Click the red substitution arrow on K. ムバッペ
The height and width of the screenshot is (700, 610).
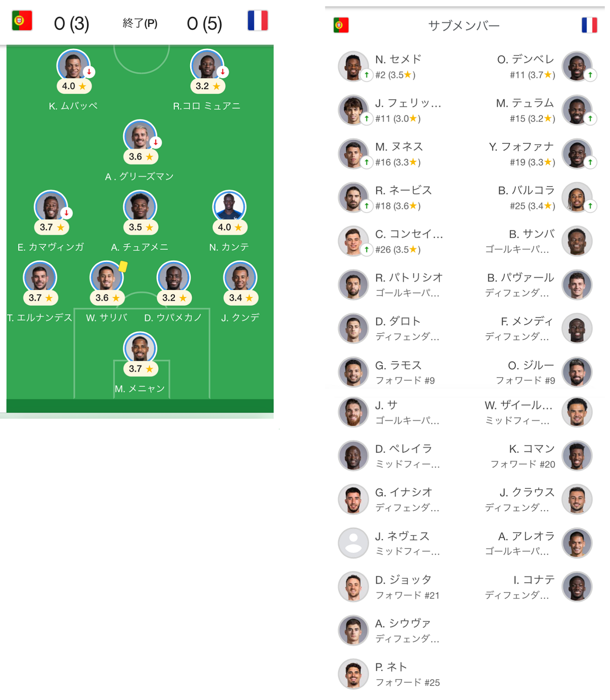click(x=89, y=72)
